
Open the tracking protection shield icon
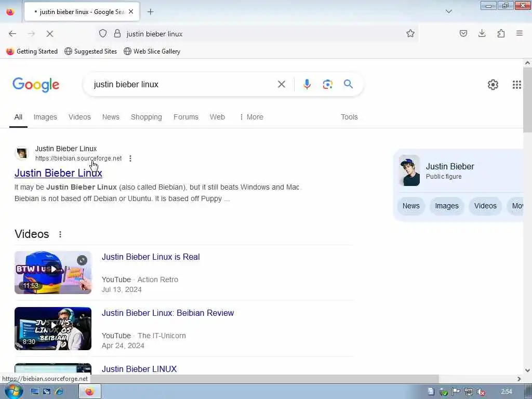tap(103, 34)
